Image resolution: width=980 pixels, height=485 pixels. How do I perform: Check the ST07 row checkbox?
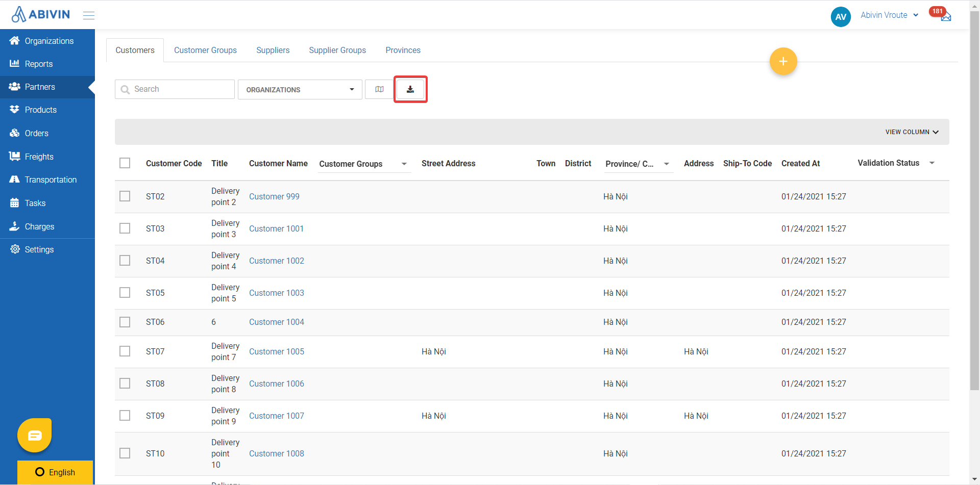click(125, 351)
